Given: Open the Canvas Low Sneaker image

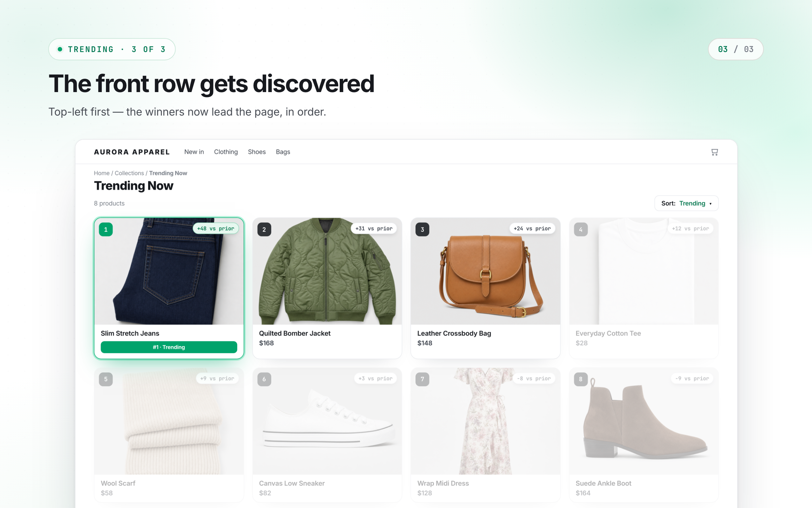Looking at the screenshot, I should coord(327,421).
